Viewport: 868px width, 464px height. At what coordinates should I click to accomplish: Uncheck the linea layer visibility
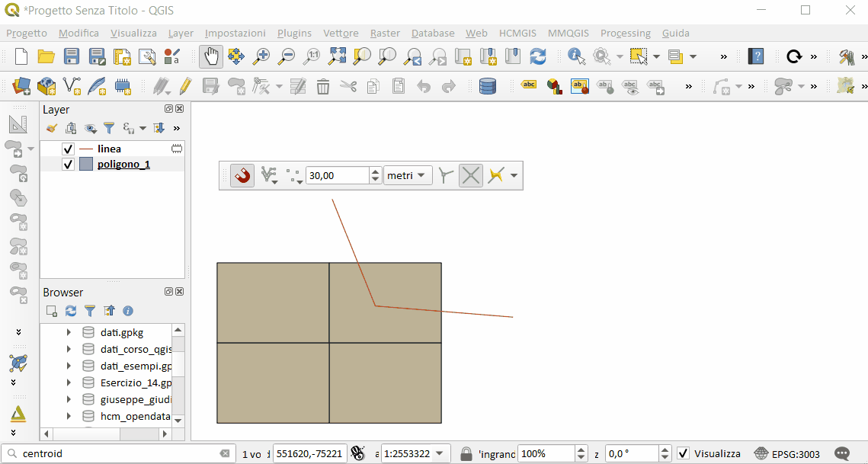(x=68, y=149)
